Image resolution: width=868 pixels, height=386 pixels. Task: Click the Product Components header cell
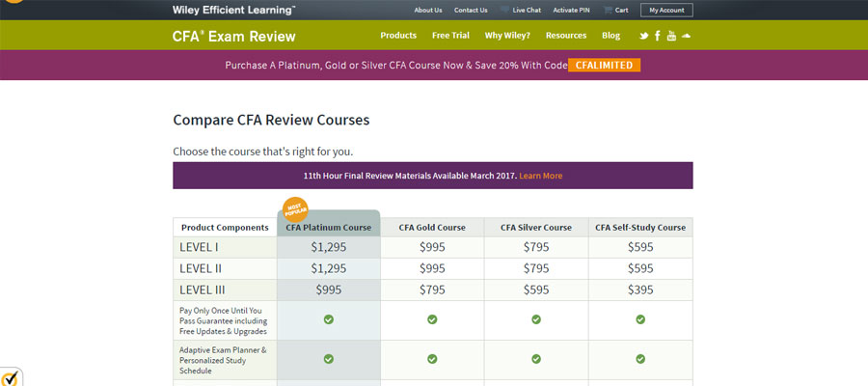[225, 227]
